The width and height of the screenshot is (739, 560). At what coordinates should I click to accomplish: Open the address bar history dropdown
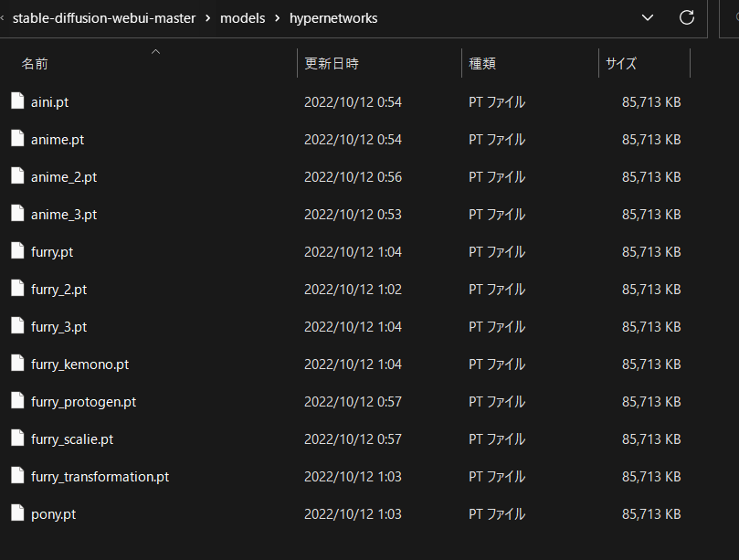tap(648, 17)
